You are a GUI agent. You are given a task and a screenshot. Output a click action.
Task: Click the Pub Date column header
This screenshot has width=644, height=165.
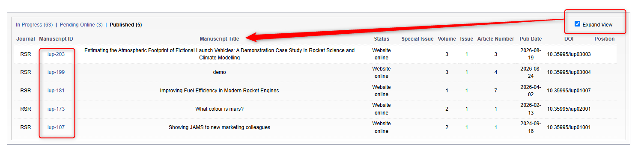531,39
